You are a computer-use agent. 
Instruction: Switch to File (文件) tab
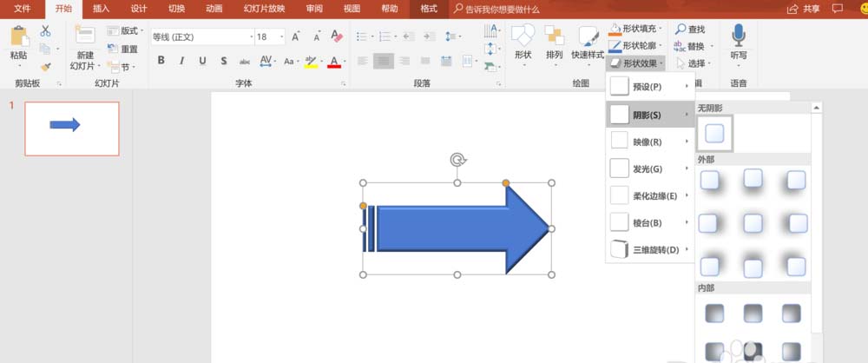pos(23,9)
